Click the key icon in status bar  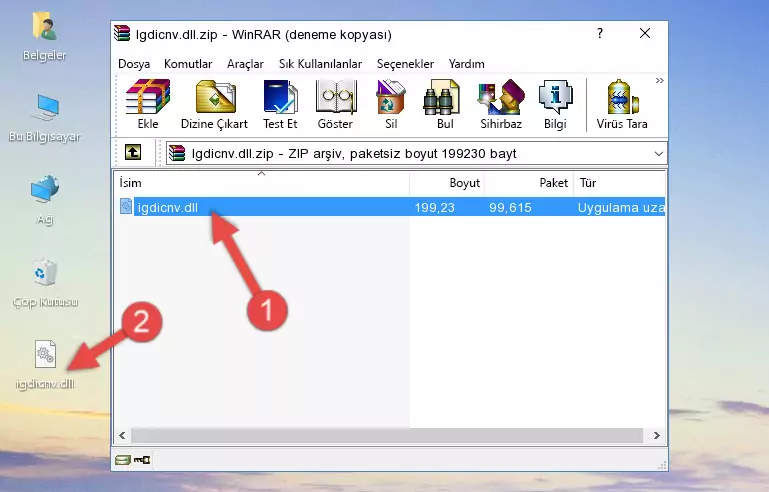coord(142,460)
